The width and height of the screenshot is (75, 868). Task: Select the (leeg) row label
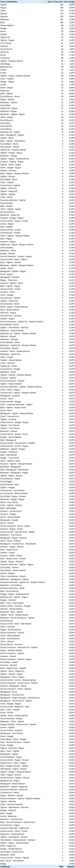point(3,863)
